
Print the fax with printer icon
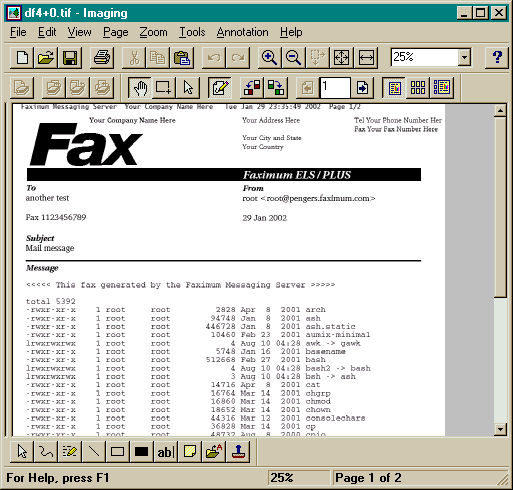pyautogui.click(x=102, y=58)
